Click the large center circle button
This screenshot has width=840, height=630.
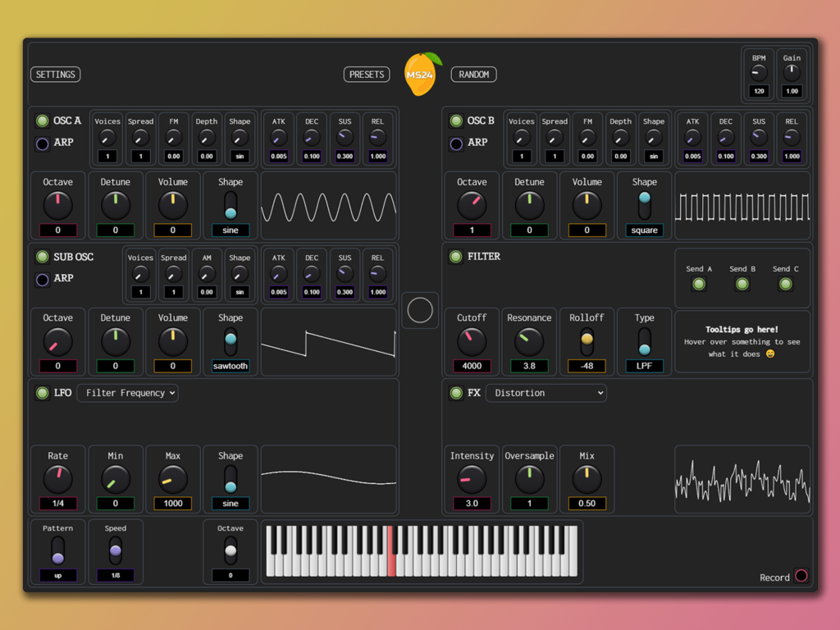pos(420,311)
